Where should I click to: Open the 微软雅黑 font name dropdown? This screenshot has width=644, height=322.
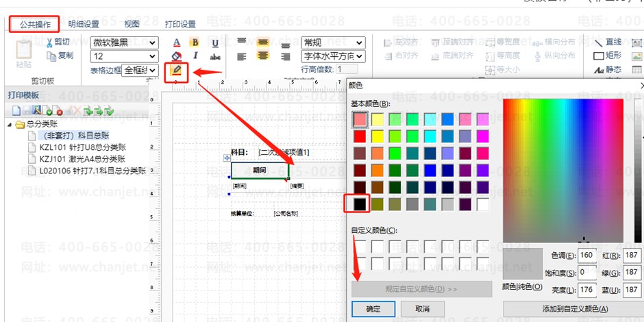tap(125, 42)
